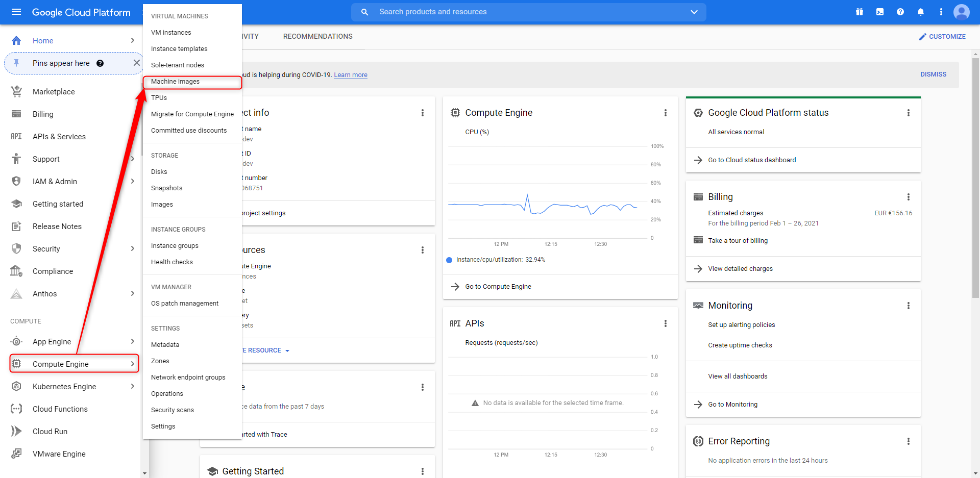980x478 pixels.
Task: Click the Cloud Run icon
Action: (x=16, y=431)
